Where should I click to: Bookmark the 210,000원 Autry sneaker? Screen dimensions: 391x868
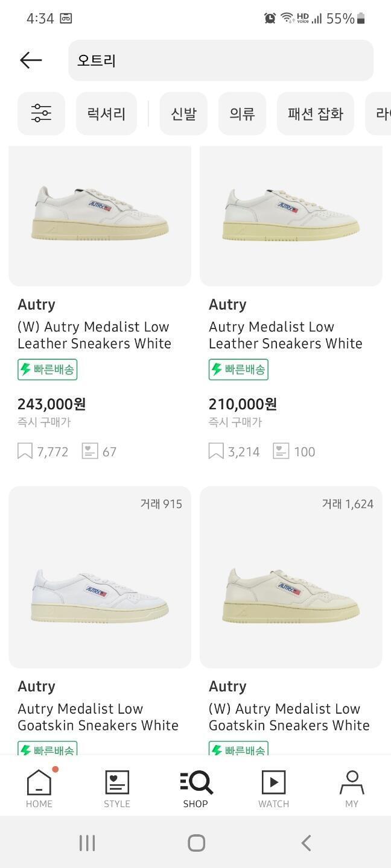pos(216,451)
